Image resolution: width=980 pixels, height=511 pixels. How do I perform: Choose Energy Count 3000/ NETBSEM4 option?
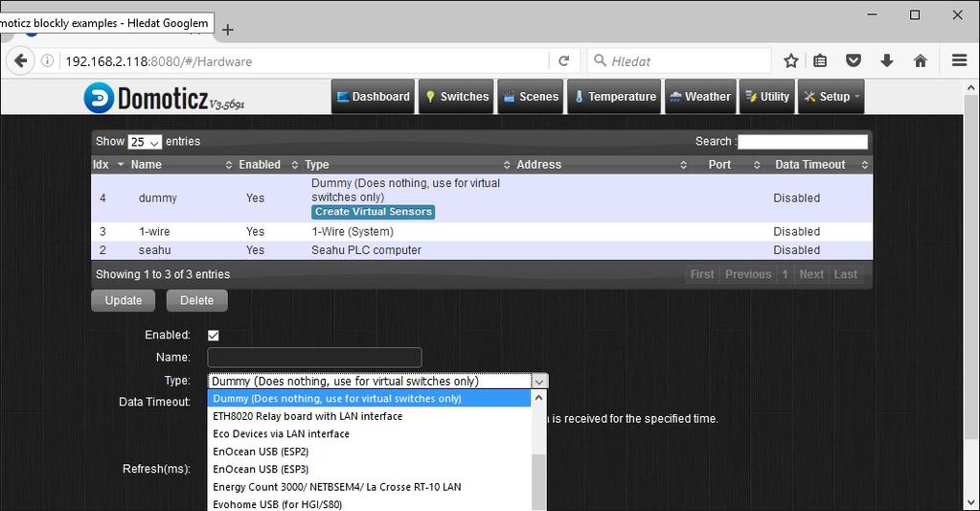coord(369,487)
